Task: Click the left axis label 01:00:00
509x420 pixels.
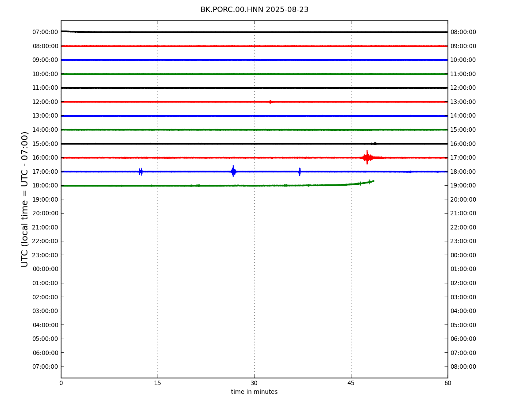Action: tap(45, 283)
